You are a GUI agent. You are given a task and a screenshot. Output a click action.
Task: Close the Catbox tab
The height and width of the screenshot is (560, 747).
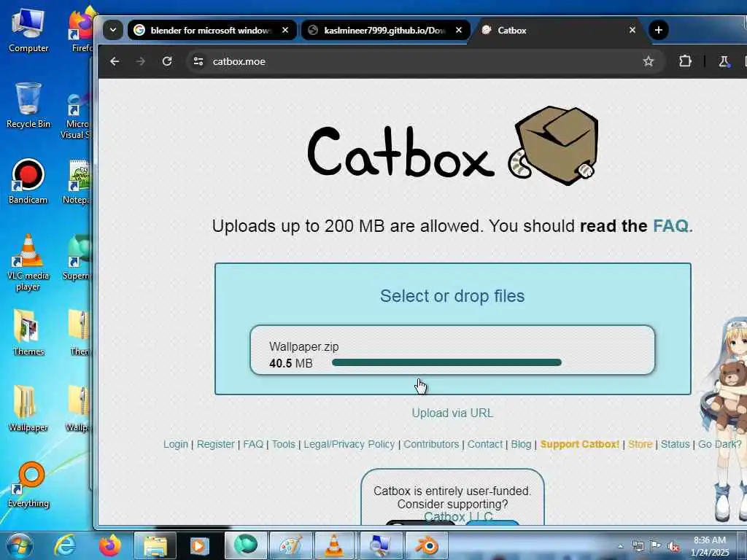pyautogui.click(x=632, y=30)
